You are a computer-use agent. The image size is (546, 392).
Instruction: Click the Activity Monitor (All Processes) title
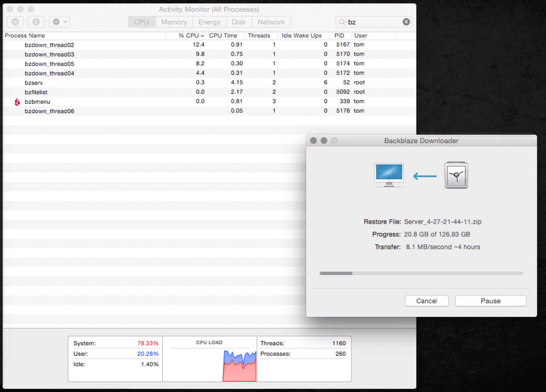click(x=209, y=9)
